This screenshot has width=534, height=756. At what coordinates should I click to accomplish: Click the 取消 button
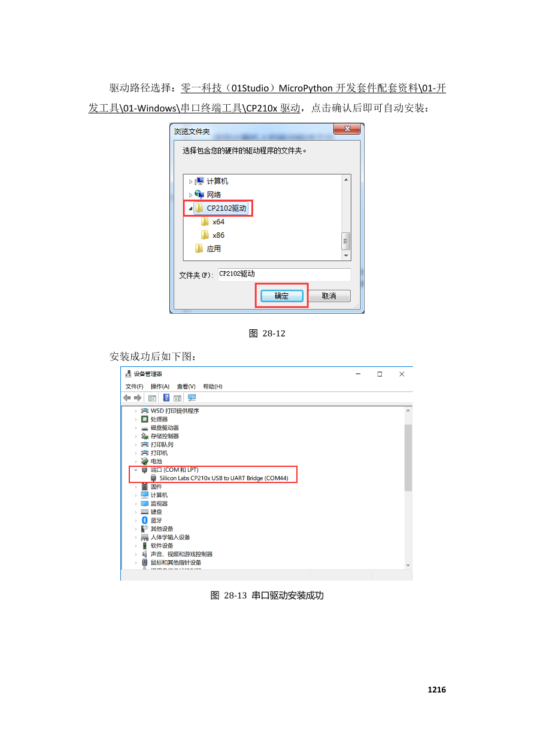tap(329, 296)
